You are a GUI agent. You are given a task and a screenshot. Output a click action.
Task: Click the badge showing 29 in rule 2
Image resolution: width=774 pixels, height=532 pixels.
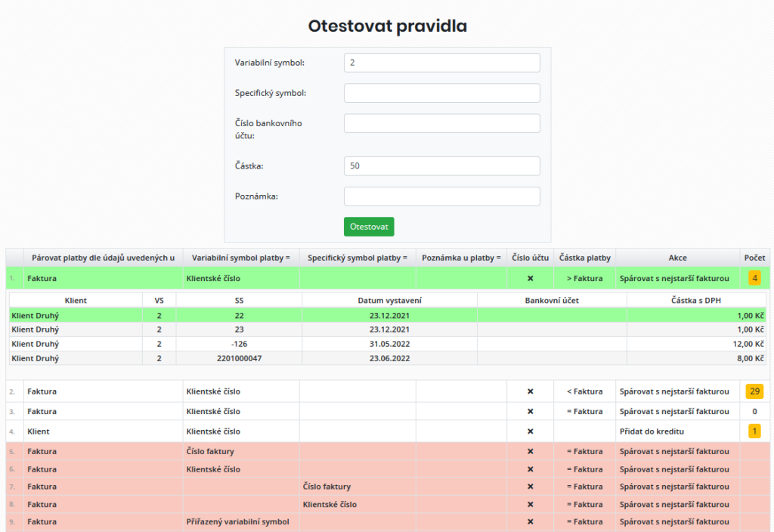tap(754, 391)
